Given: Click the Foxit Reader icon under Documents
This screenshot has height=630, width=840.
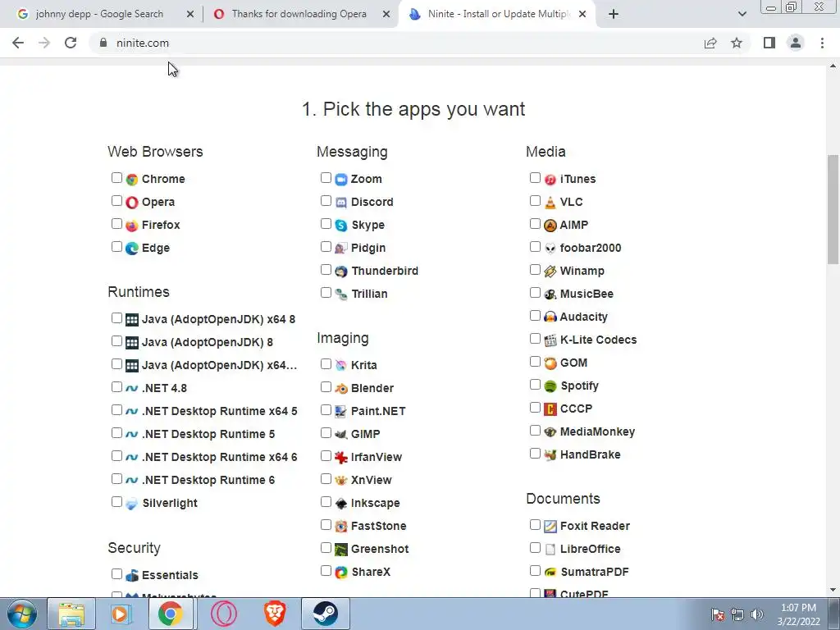Looking at the screenshot, I should pos(550,527).
